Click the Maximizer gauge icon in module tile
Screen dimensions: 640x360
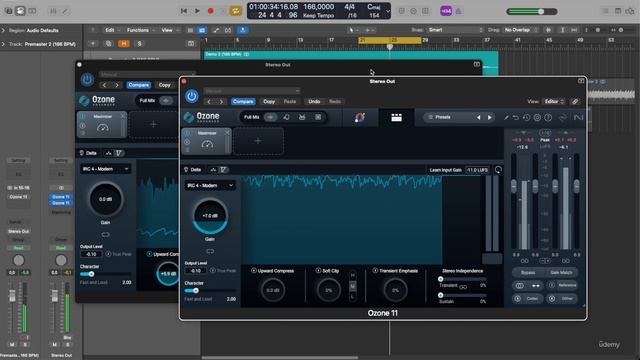pyautogui.click(x=207, y=144)
